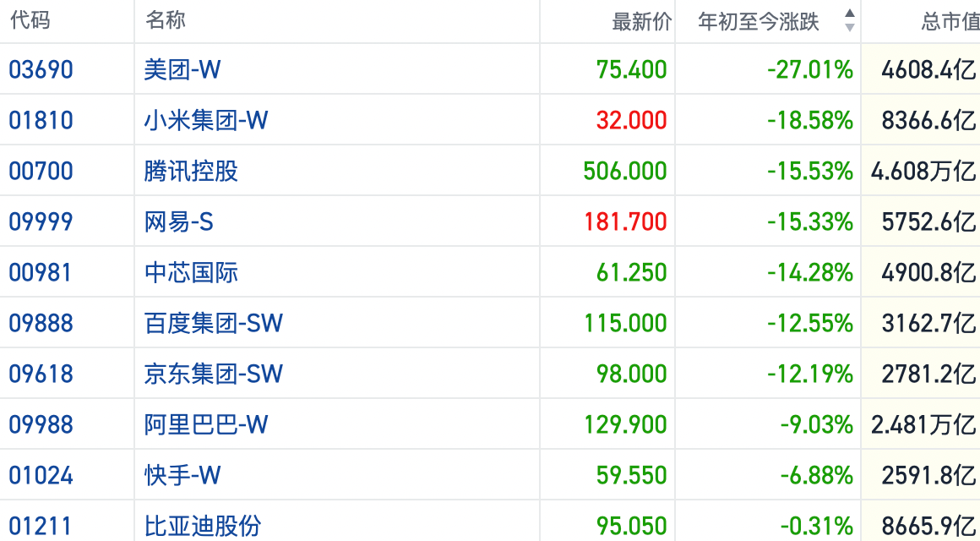Open the 小米集团-W stock link
The image size is (980, 541).
(x=206, y=120)
